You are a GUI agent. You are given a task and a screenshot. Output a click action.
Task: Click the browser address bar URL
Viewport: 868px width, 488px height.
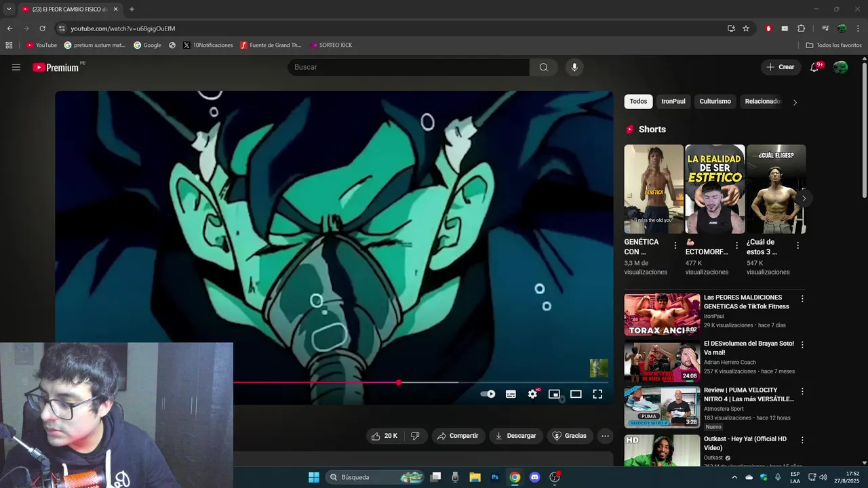click(x=123, y=28)
